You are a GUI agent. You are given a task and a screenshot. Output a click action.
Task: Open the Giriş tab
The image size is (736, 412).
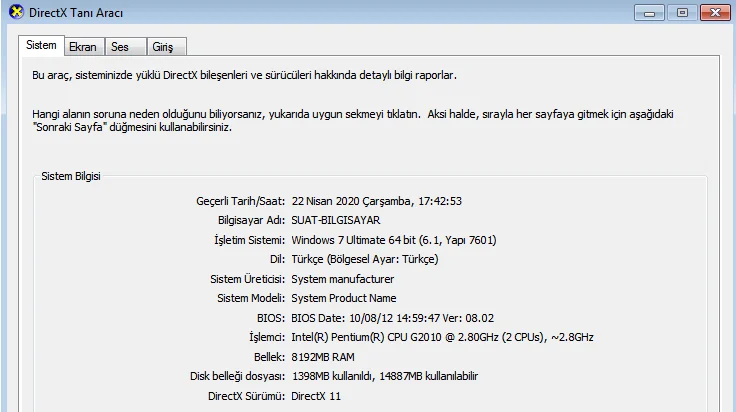[x=167, y=47]
